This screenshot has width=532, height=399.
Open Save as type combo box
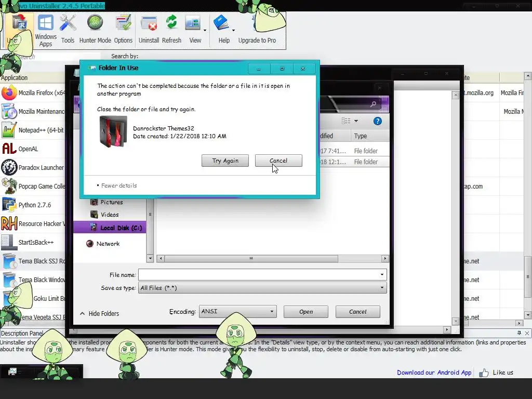(262, 288)
